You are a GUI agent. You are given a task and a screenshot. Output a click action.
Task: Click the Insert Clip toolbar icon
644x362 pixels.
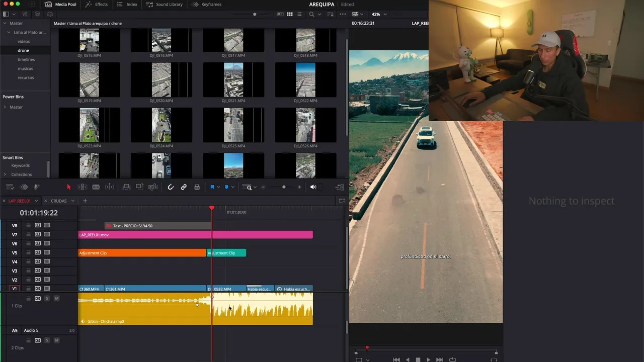point(126,187)
